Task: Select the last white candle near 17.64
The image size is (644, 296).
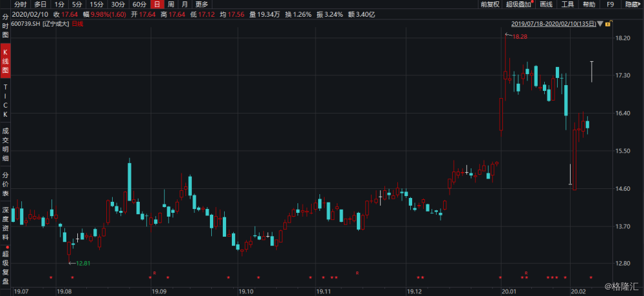Action: tap(592, 72)
